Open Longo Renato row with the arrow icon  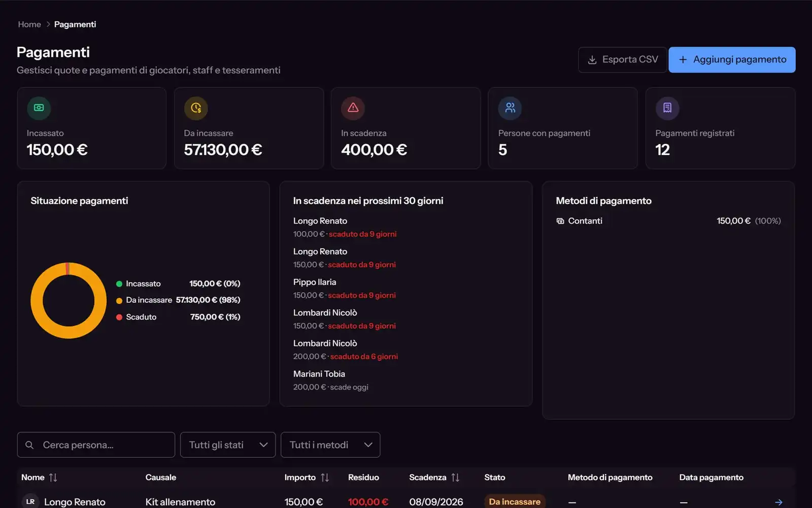click(779, 502)
